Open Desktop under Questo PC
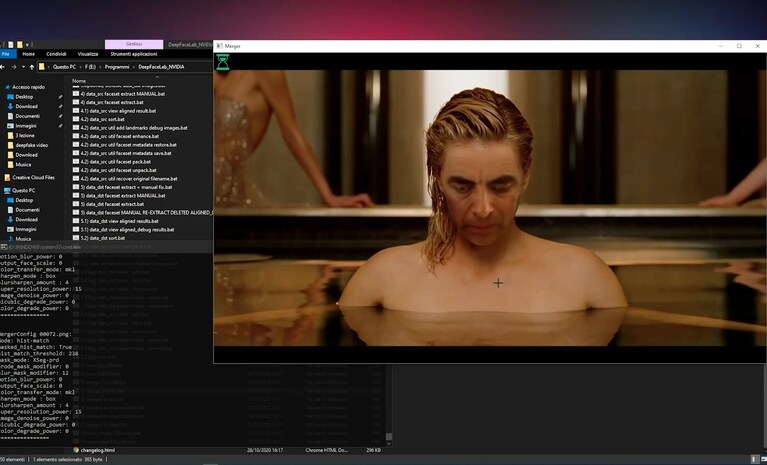The width and height of the screenshot is (767, 465). pyautogui.click(x=24, y=200)
